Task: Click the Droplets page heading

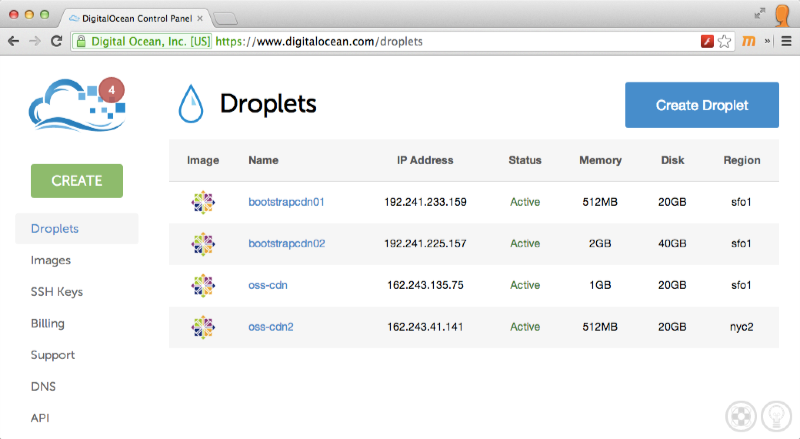Action: 268,104
